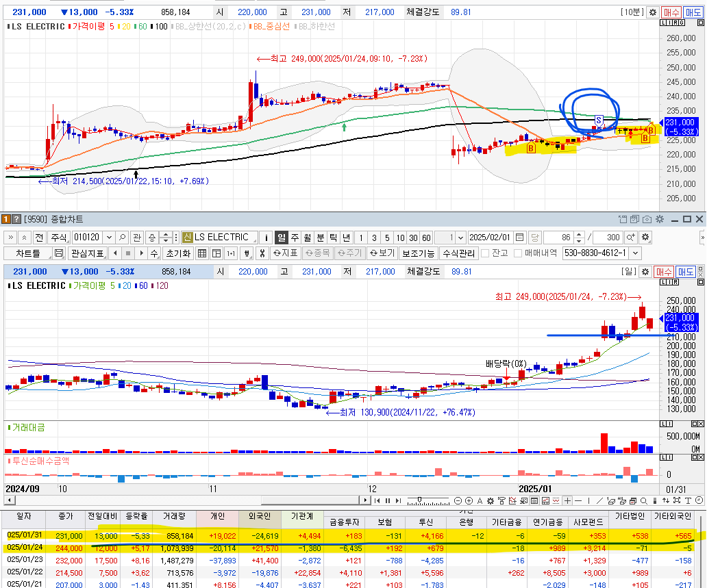Click zoom-in plus circle in bottom toolbar

tap(469, 500)
